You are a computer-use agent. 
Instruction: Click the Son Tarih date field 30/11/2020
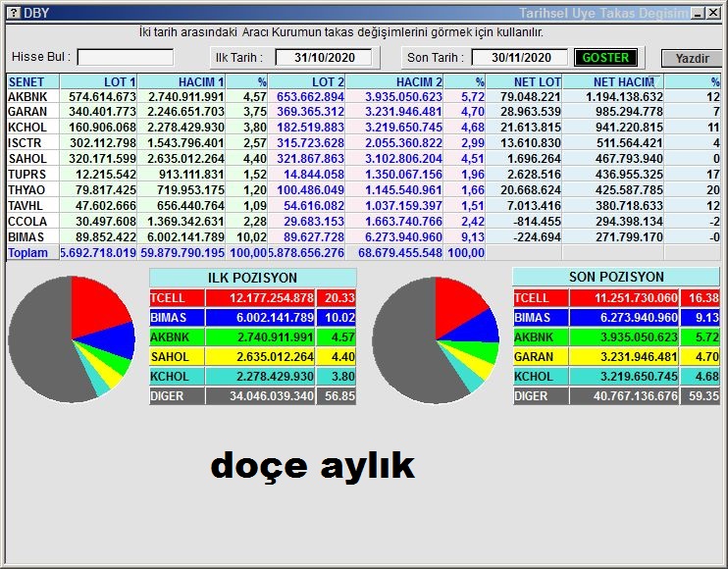[x=521, y=58]
